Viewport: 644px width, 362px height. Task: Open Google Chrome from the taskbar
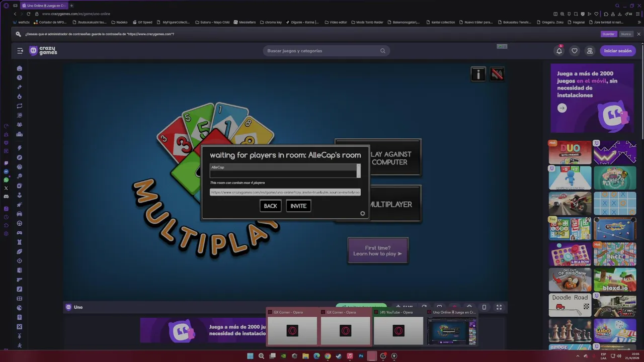[328, 356]
